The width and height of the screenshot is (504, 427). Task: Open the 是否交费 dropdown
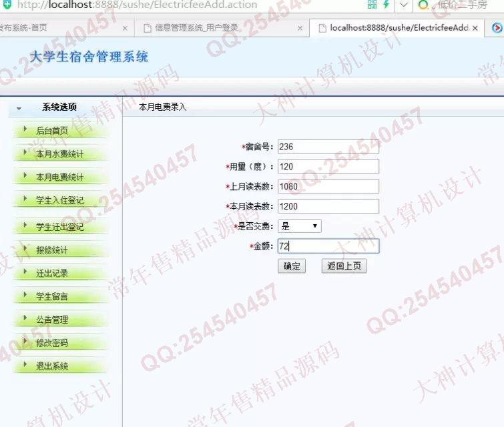tap(300, 226)
